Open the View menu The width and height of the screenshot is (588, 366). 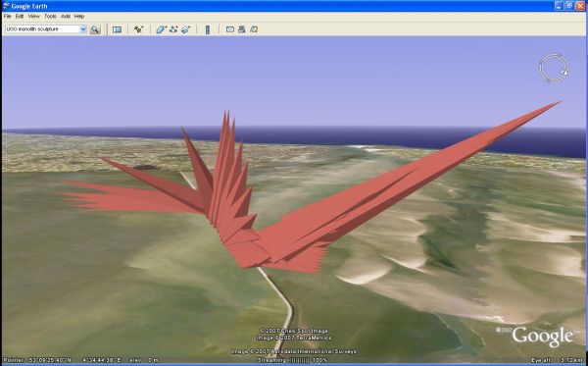33,17
